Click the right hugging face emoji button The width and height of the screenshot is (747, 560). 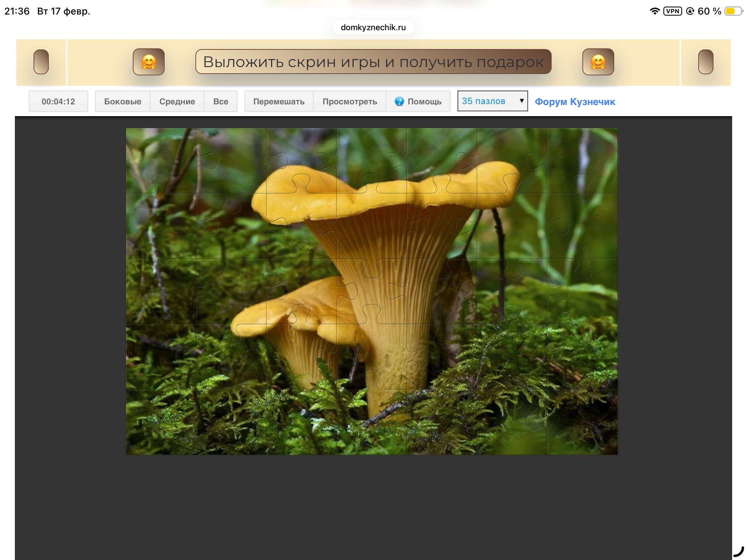click(x=598, y=62)
